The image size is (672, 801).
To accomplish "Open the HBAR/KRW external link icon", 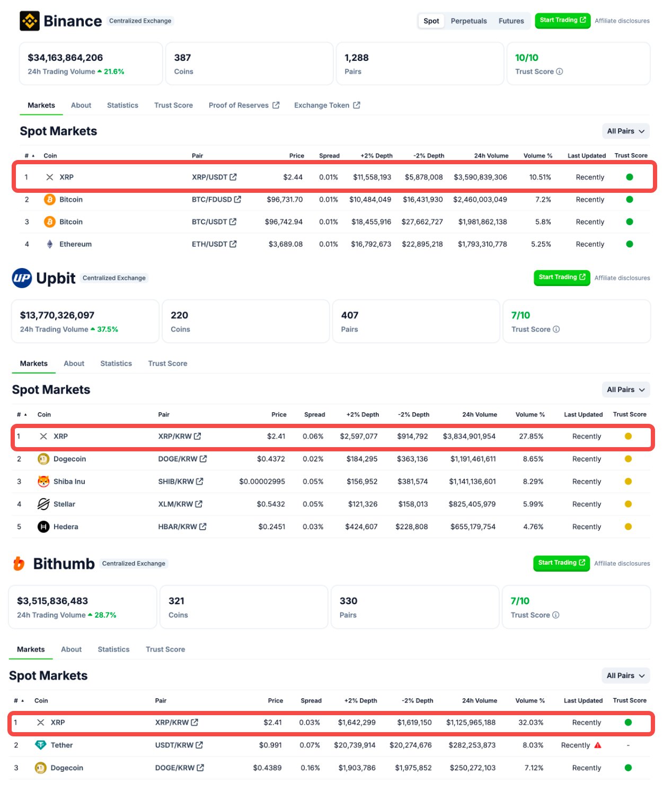I will point(203,527).
